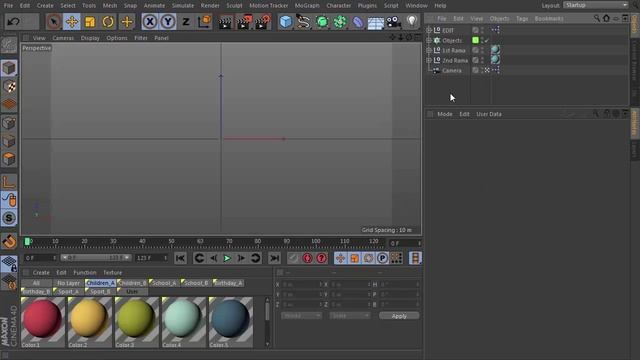
Task: Toggle Z axis lock
Action: point(186,22)
